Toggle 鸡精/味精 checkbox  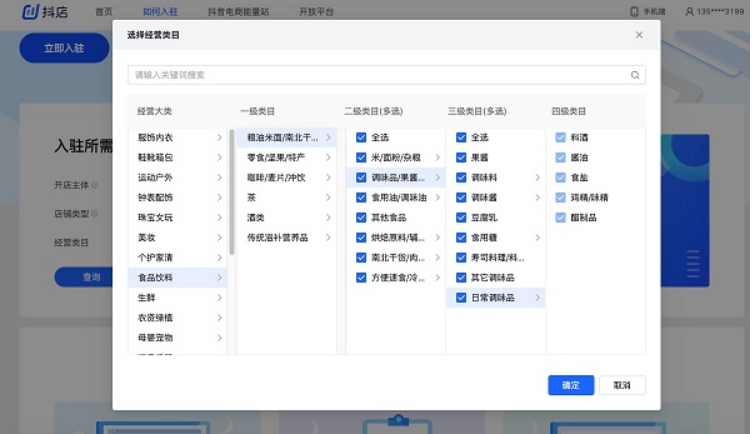pyautogui.click(x=560, y=198)
